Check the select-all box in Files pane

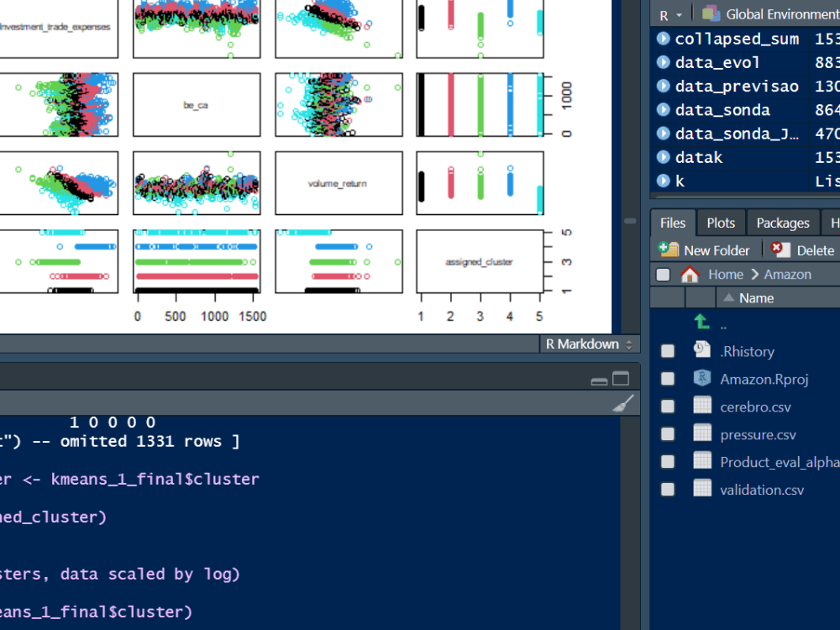663,274
